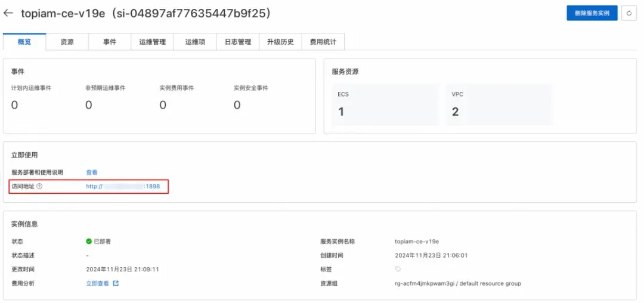Click the 状态描述 label

[23, 255]
